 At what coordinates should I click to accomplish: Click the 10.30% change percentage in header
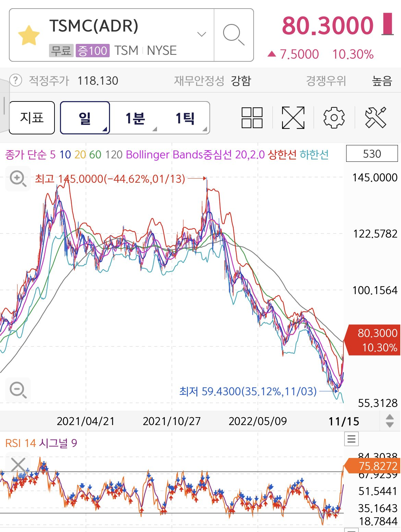[353, 55]
